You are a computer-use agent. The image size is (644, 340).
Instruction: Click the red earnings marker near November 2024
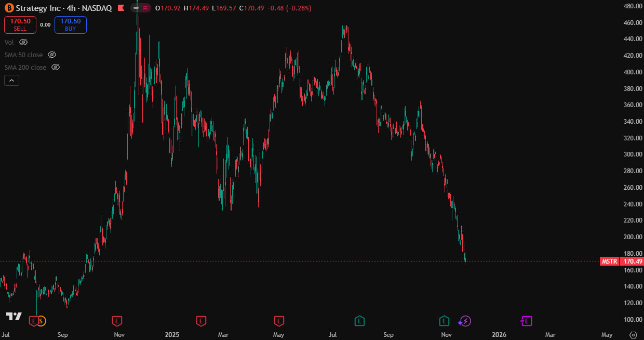point(117,321)
